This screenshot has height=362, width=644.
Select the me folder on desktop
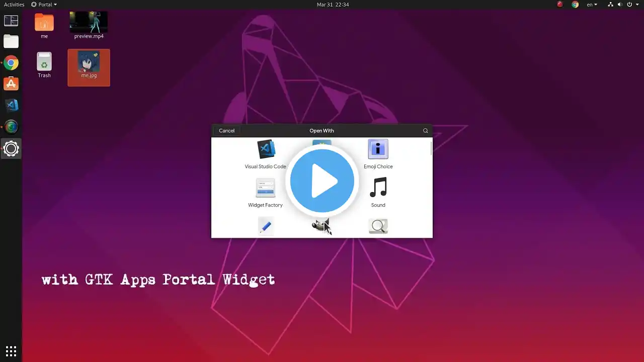click(x=44, y=26)
